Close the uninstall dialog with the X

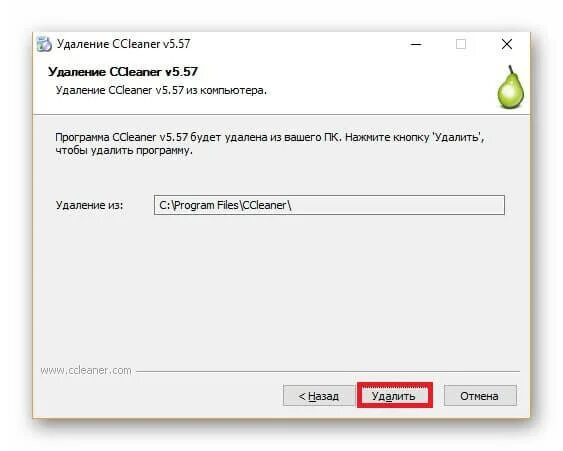coord(507,44)
